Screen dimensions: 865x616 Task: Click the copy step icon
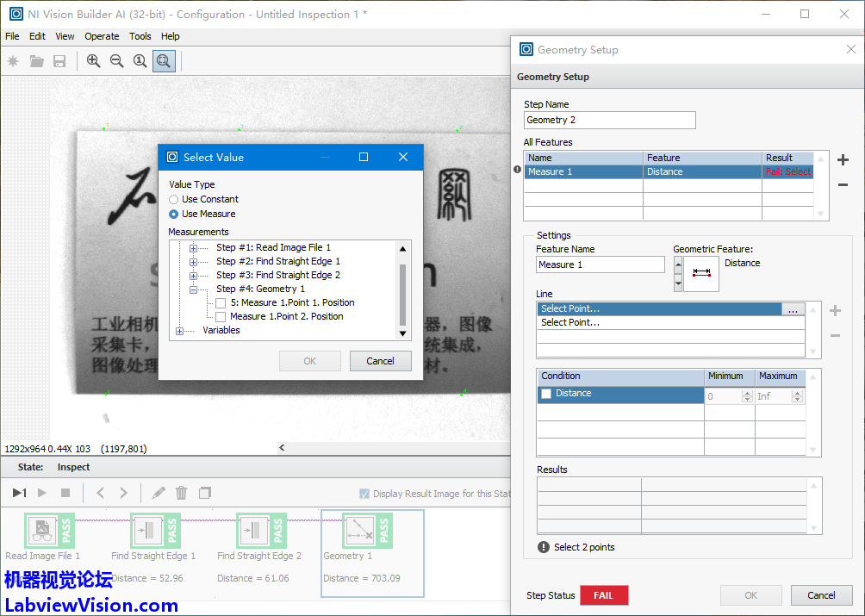point(205,493)
